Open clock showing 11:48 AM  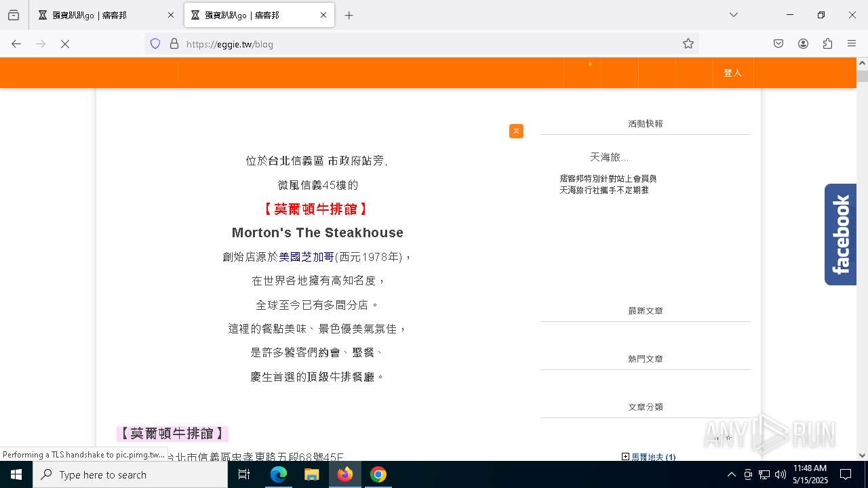810,474
